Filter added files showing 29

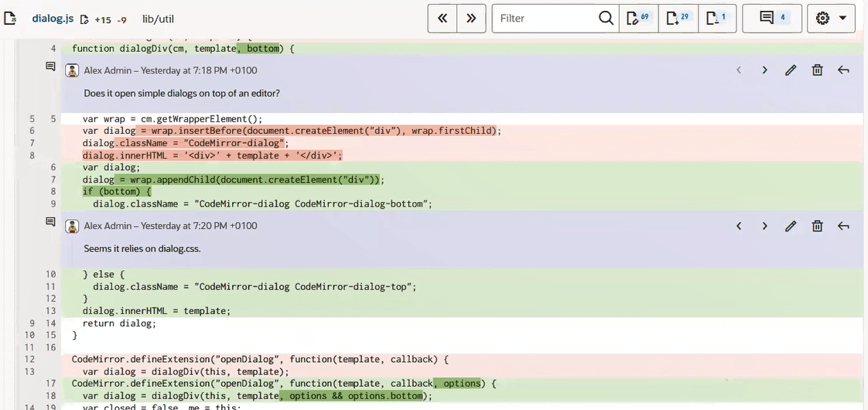pyautogui.click(x=678, y=19)
